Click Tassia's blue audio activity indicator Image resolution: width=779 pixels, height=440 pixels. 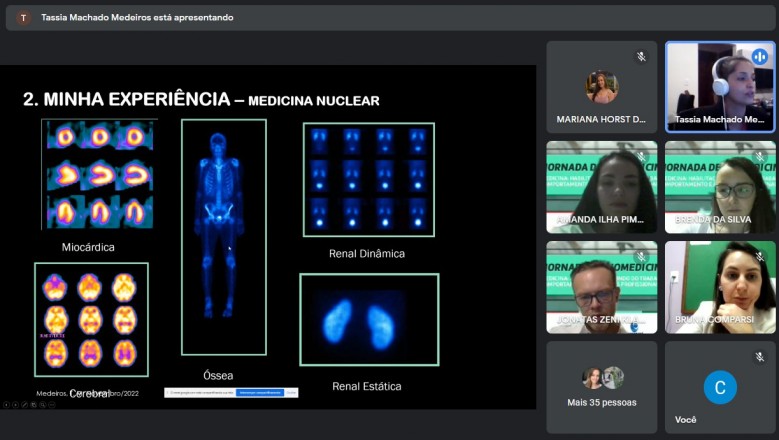click(x=759, y=57)
